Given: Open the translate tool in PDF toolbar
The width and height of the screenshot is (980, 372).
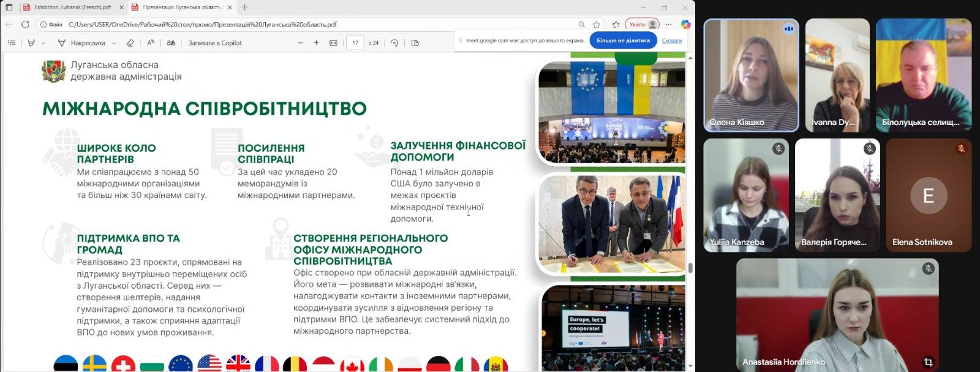Looking at the screenshot, I should 171,43.
